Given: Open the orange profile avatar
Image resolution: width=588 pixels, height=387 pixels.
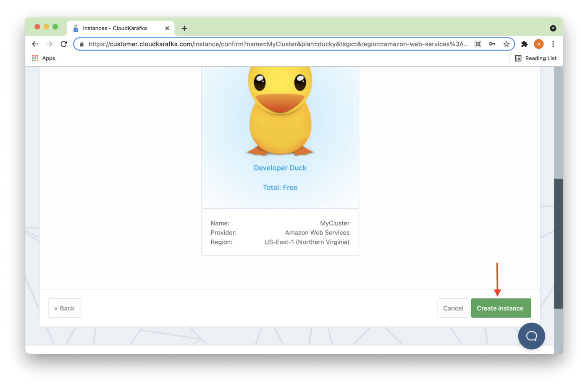Looking at the screenshot, I should point(538,44).
